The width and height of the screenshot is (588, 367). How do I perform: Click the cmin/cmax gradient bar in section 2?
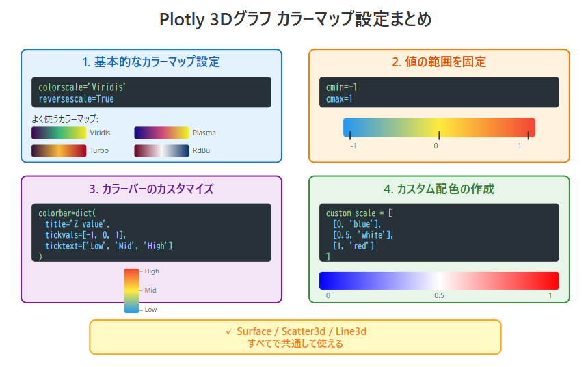(439, 127)
